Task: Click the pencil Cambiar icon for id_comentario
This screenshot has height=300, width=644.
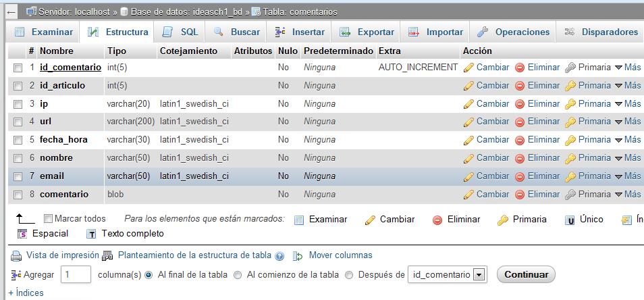Action: pos(468,68)
